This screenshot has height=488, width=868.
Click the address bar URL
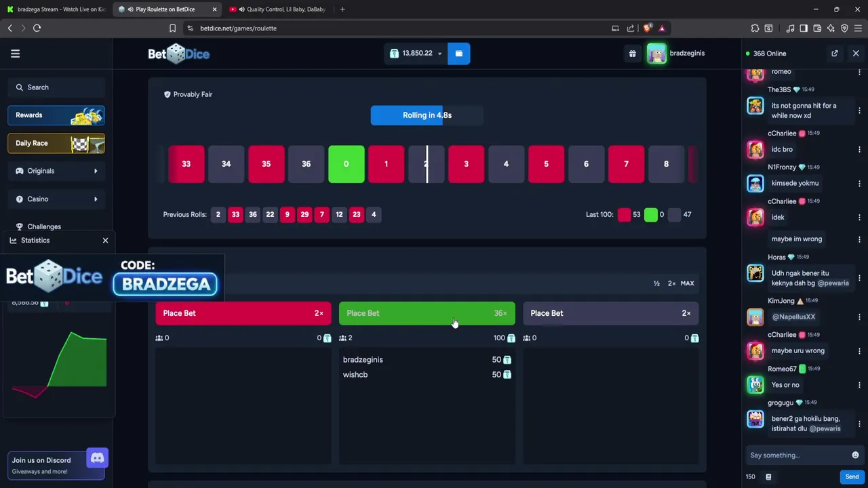pos(238,28)
